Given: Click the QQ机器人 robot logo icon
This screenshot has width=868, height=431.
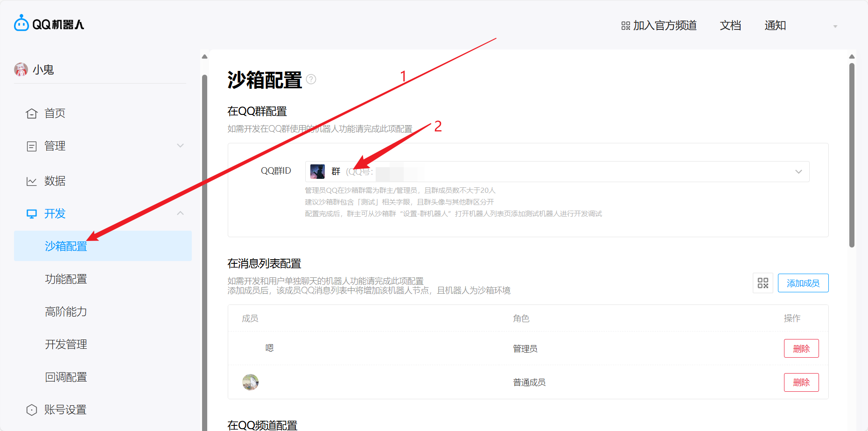Looking at the screenshot, I should (21, 23).
